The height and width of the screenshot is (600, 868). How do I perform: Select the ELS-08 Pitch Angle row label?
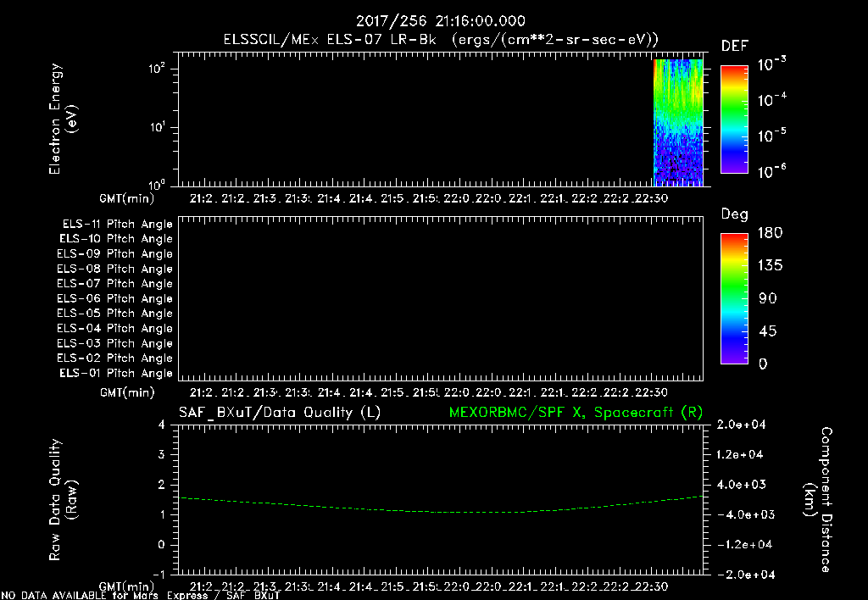pyautogui.click(x=114, y=269)
